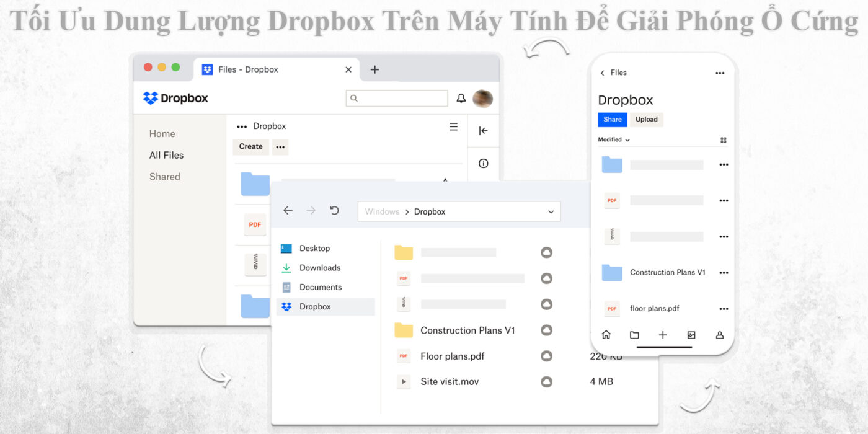Tap plus add icon in mobile bottom bar
This screenshot has width=868, height=434.
[x=663, y=335]
